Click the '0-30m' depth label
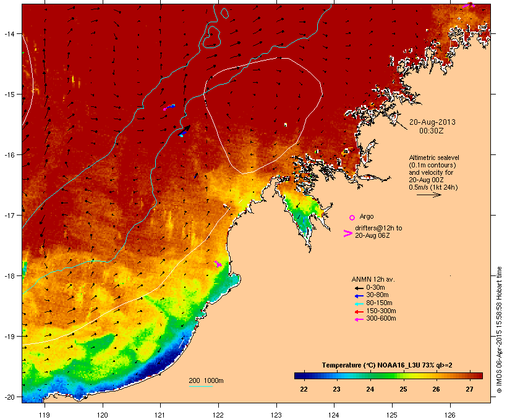507x420 pixels. 375,288
